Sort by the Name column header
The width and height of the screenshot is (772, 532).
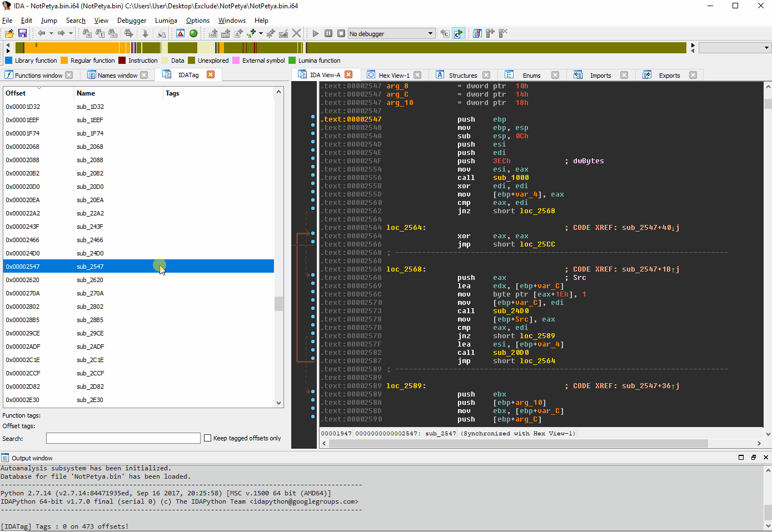[118, 93]
